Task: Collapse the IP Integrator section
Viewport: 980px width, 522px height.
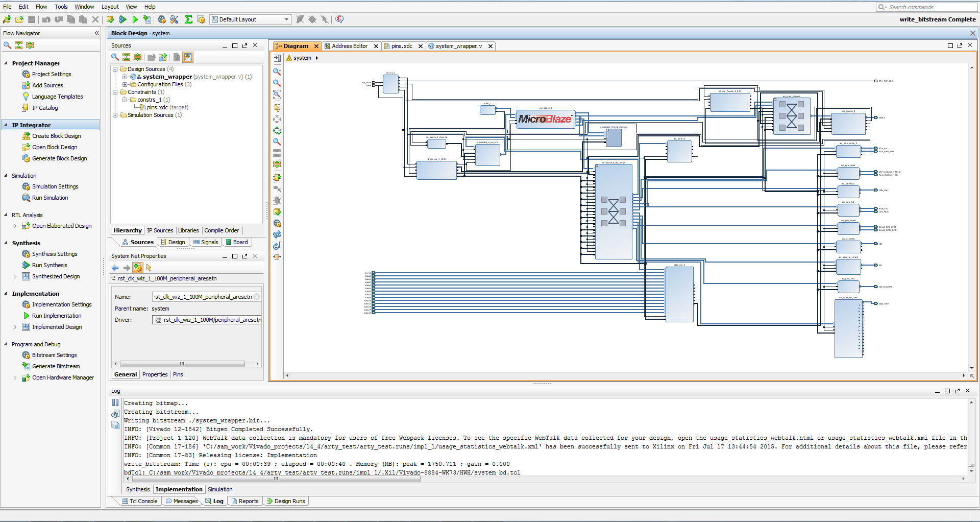Action: click(6, 125)
